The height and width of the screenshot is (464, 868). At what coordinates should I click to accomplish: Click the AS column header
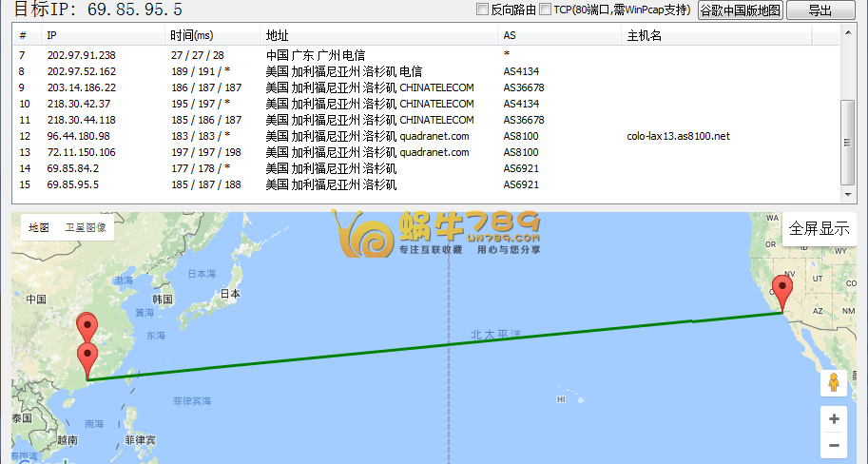[x=510, y=35]
